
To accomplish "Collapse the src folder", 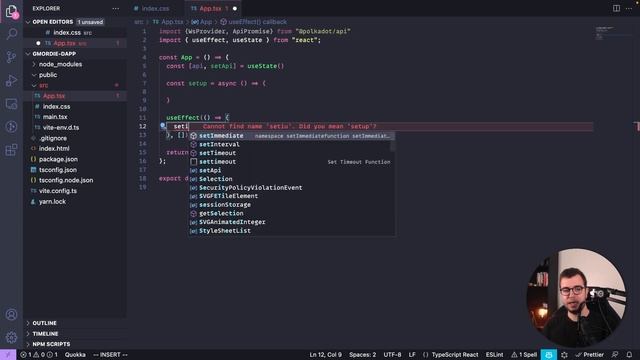I will tap(43, 86).
